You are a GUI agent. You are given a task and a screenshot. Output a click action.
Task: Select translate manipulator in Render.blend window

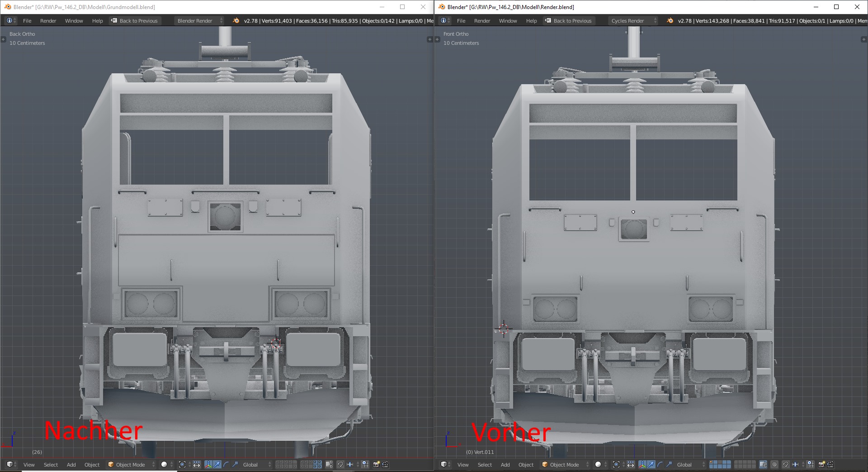coord(651,464)
